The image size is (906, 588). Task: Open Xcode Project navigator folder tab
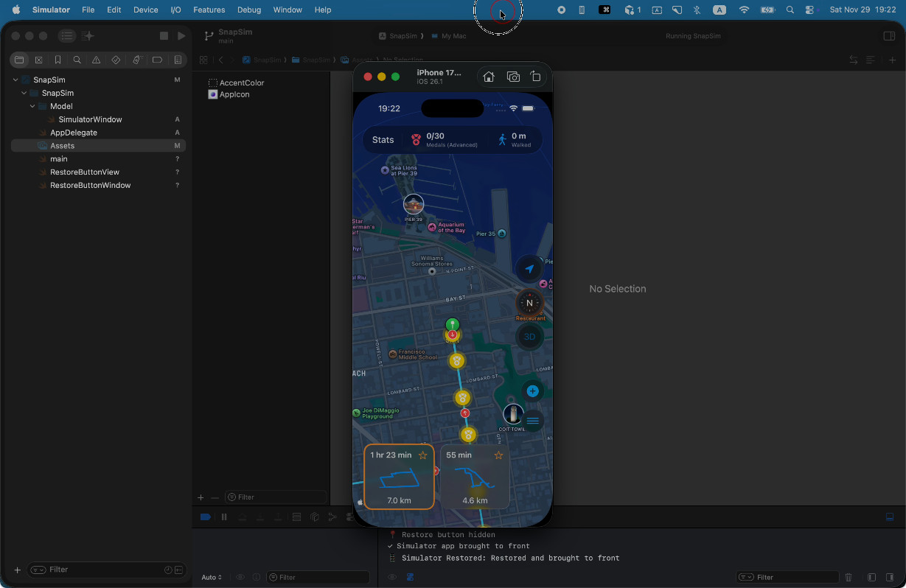point(19,60)
